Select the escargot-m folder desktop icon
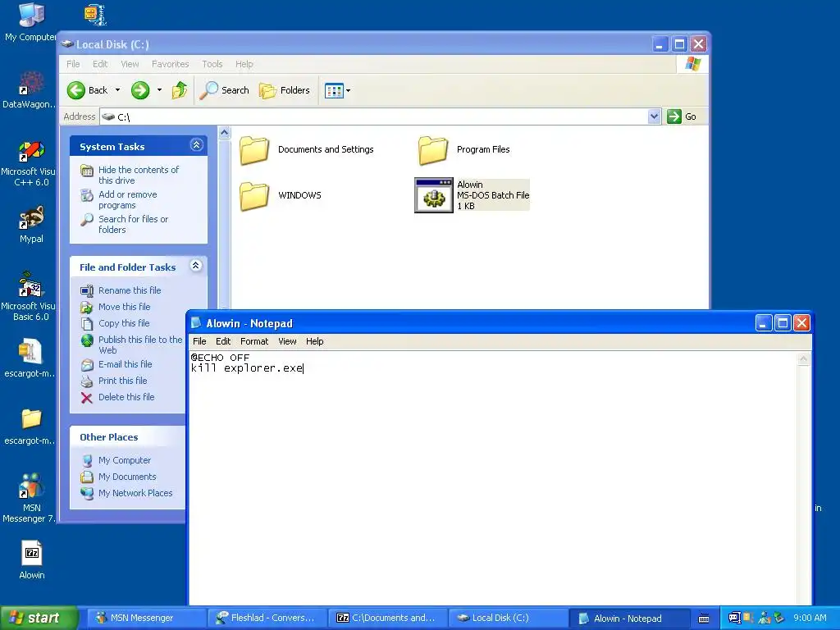This screenshot has height=630, width=840. click(x=30, y=426)
